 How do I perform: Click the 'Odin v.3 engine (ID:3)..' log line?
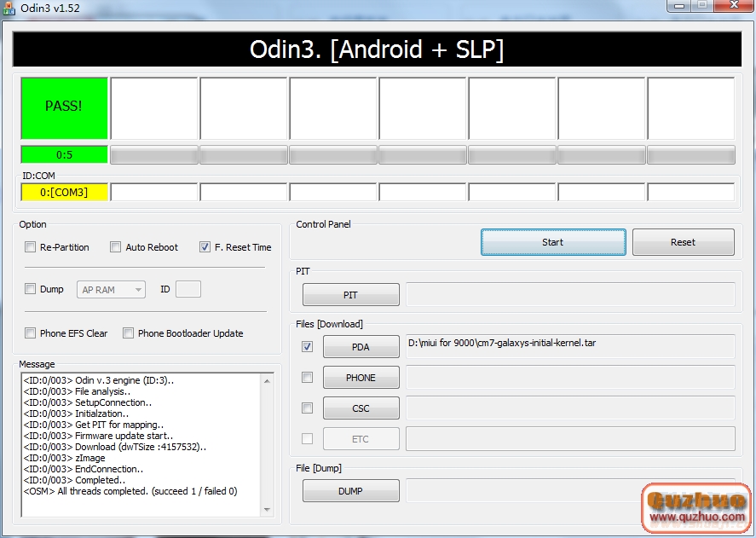(x=99, y=380)
